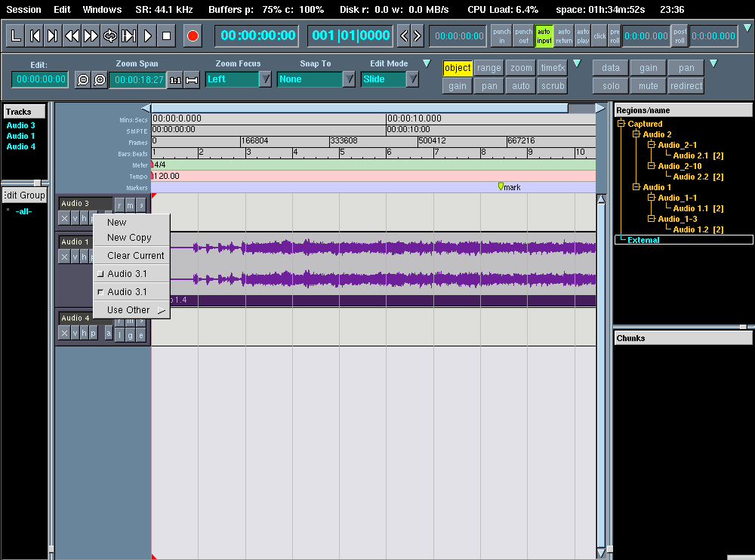Click the redirect button
Screen dimensions: 755x560
click(x=686, y=86)
